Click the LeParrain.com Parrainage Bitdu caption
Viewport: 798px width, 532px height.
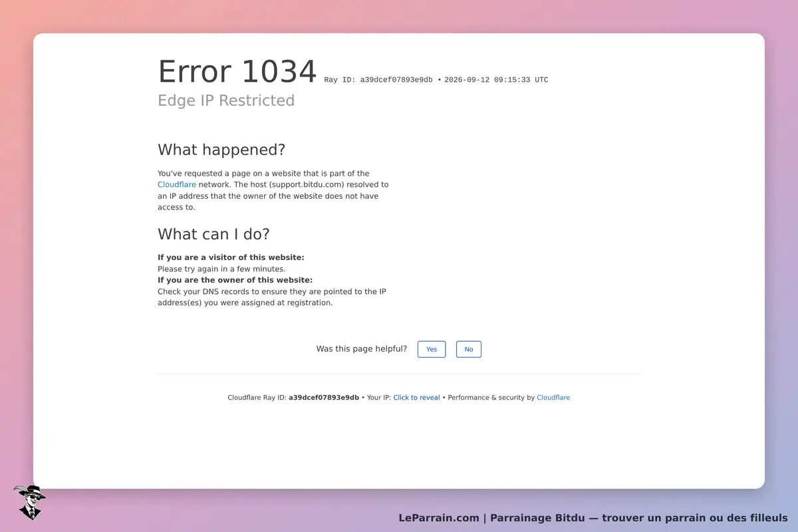coord(593,518)
